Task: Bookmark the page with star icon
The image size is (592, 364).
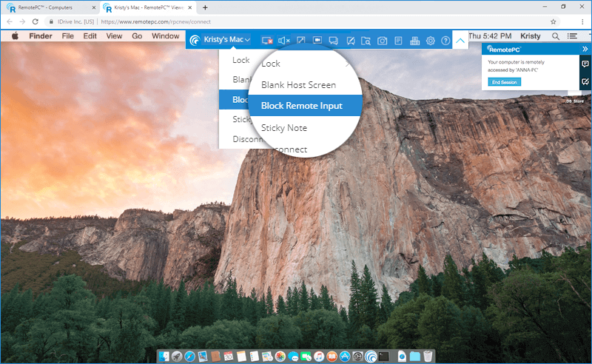Action: click(x=553, y=22)
